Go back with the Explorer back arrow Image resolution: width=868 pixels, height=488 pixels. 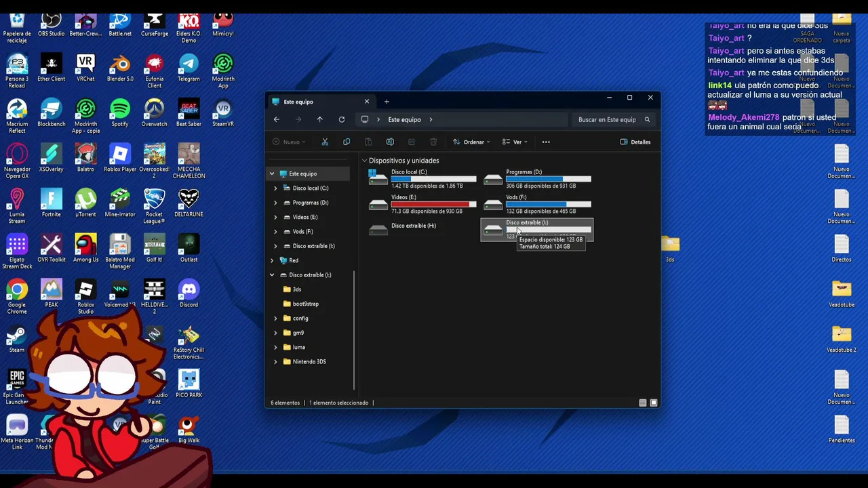[277, 119]
